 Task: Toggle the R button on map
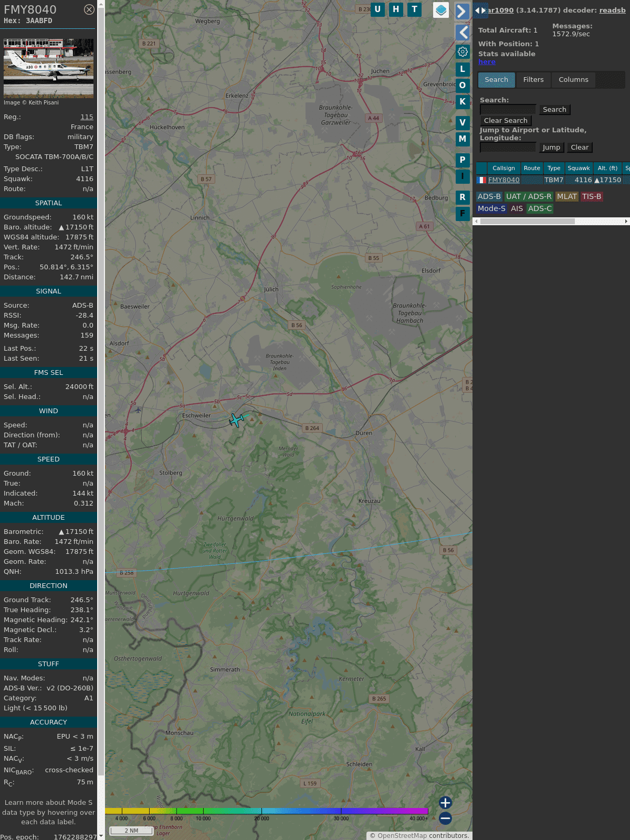463,197
